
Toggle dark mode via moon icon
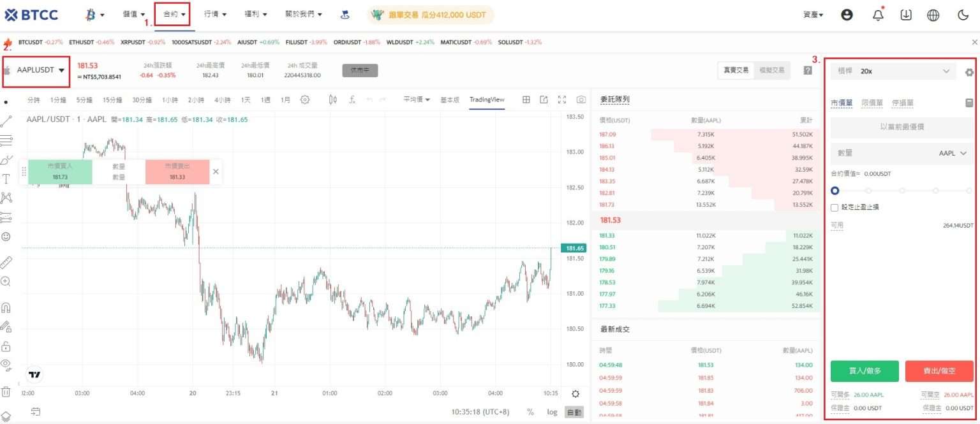[963, 14]
